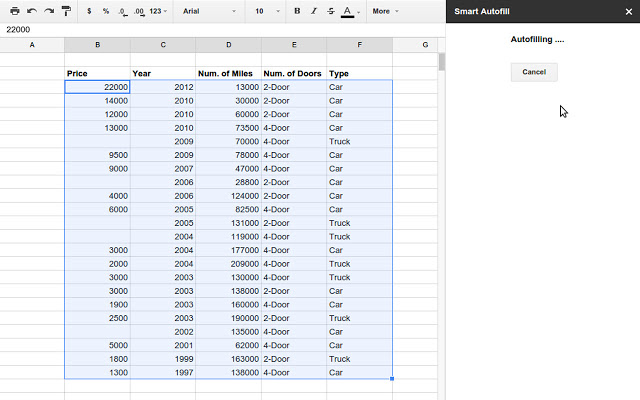Select the price cell containing 2500
The image size is (640, 400).
[98, 318]
